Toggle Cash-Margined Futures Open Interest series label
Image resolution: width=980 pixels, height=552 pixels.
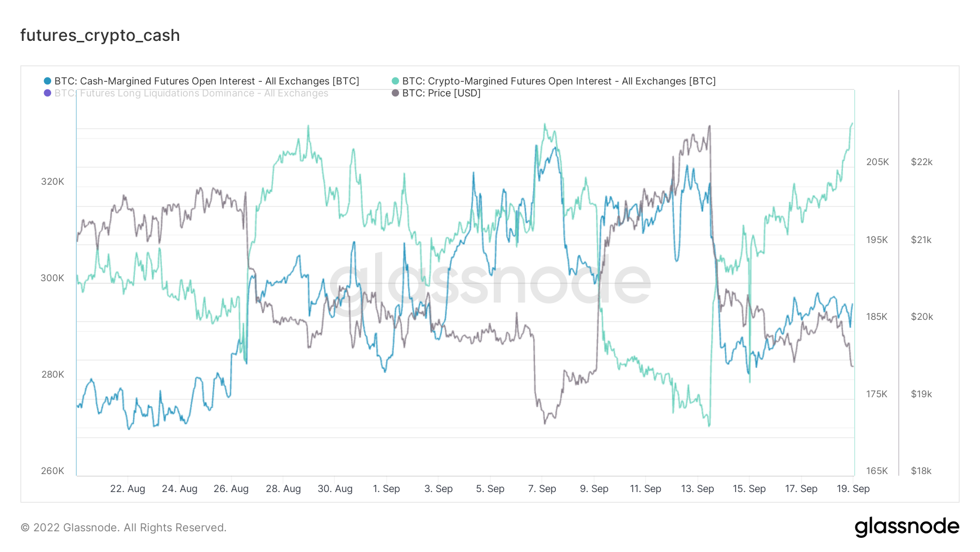[x=206, y=81]
